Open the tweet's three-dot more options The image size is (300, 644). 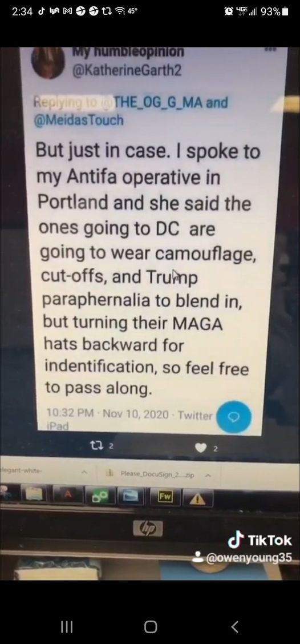click(270, 49)
